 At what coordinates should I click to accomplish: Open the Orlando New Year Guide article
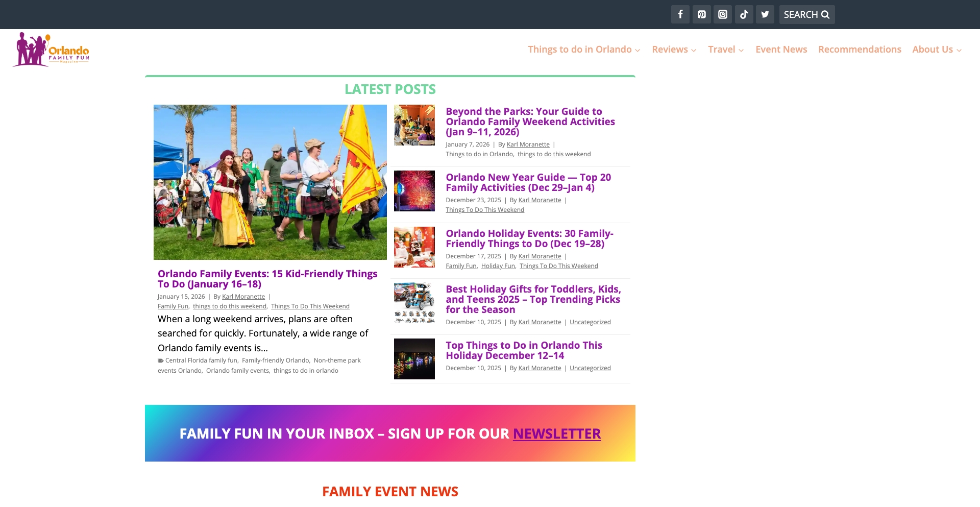tap(528, 182)
